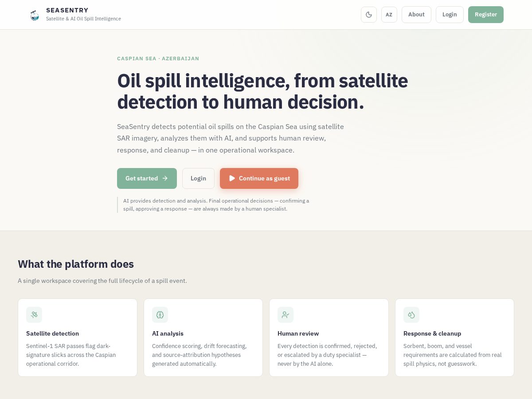
Task: Click the tagline 'Satellite & AI Oil Spill Intelligence'
Action: point(83,19)
